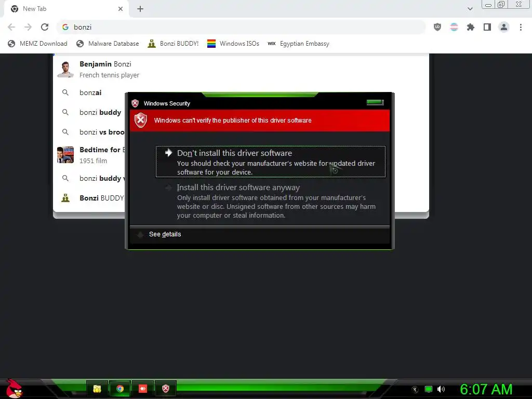The width and height of the screenshot is (532, 399).
Task: Expand See details in security dialog
Action: click(x=165, y=234)
